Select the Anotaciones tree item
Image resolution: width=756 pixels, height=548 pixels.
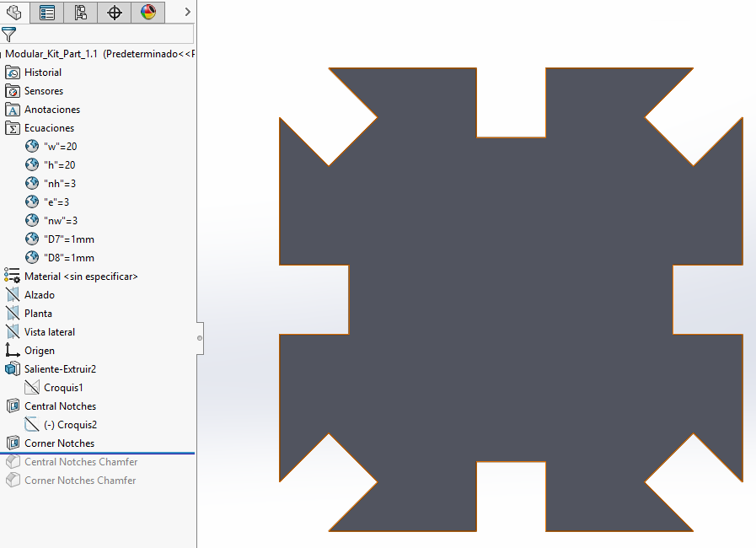click(52, 110)
